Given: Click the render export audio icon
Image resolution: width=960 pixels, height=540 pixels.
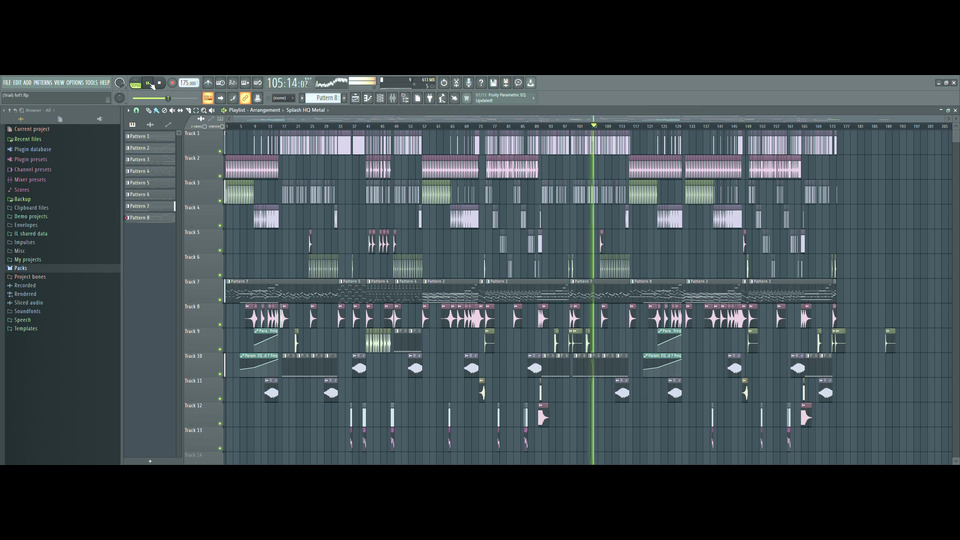Looking at the screenshot, I should (x=505, y=83).
